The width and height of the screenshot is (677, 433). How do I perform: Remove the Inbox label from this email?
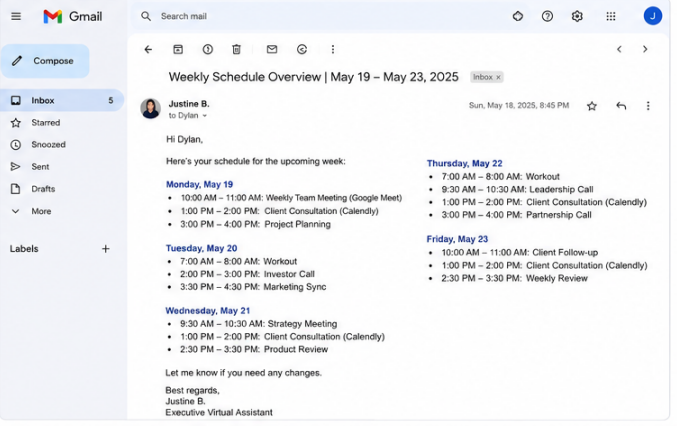[x=498, y=77]
